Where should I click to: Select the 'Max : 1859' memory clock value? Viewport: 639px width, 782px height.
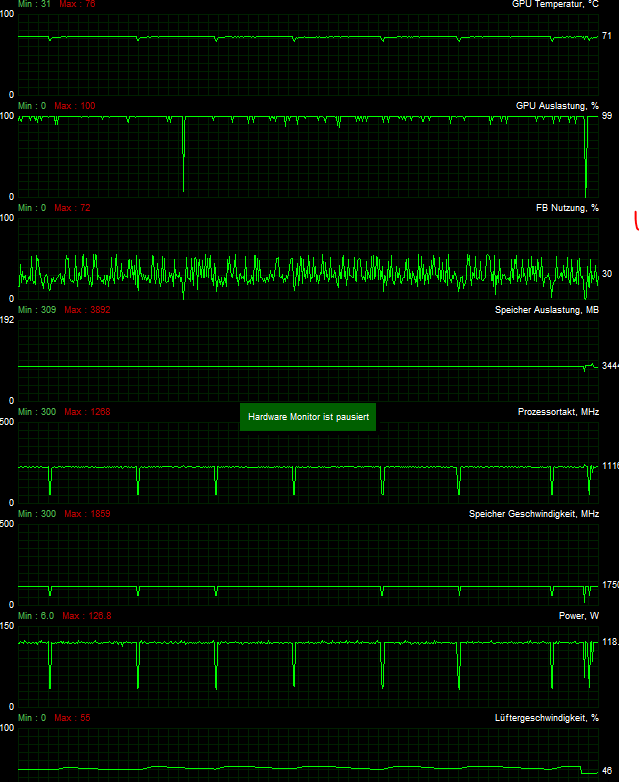(87, 514)
